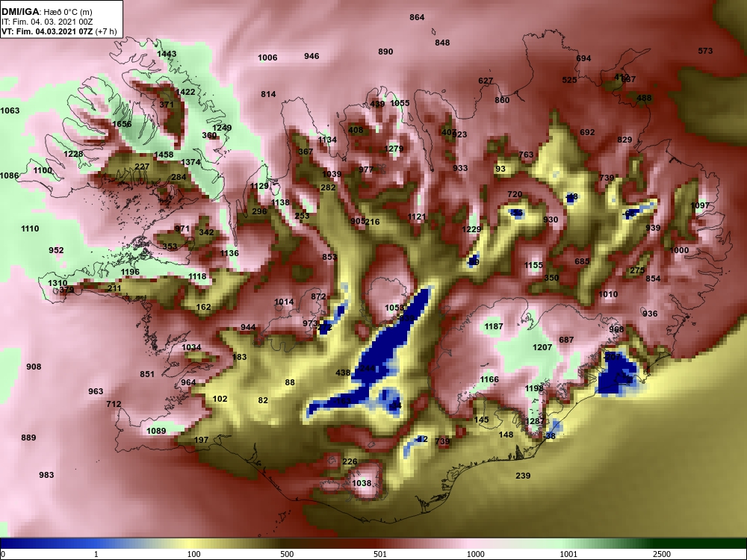Click the map value '1229'
747x560 pixels.
click(x=471, y=229)
